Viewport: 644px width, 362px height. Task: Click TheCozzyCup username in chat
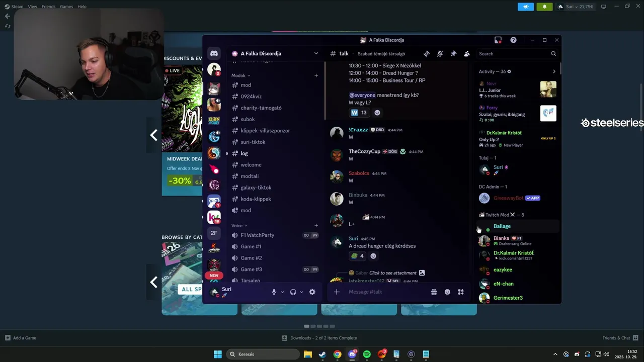[x=365, y=151]
